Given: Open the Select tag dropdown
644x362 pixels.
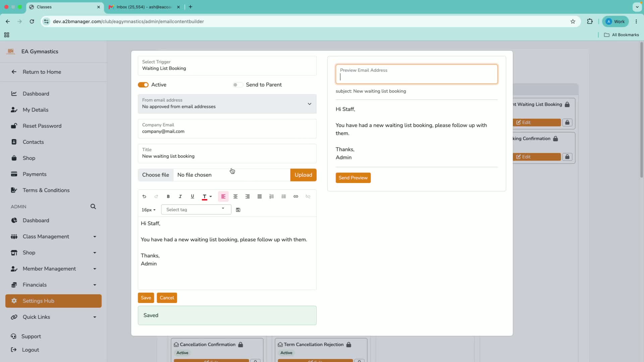Looking at the screenshot, I should pyautogui.click(x=196, y=209).
